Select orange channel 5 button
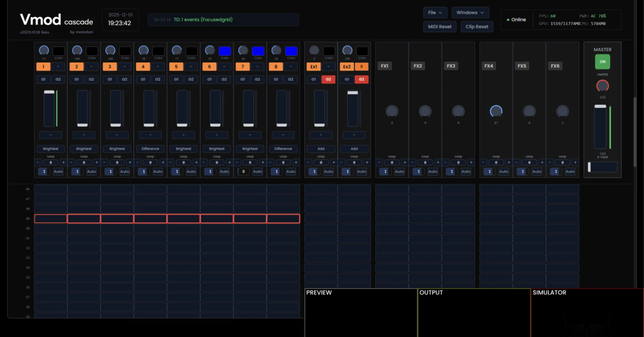This screenshot has width=644, height=337. [176, 66]
